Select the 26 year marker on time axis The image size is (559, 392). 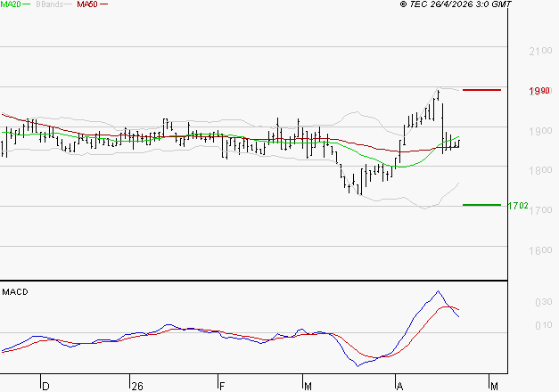pyautogui.click(x=136, y=386)
